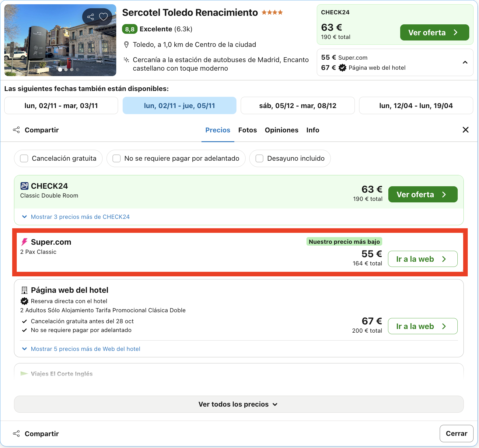Expand Ver todos los precios
Screen dimensions: 479x448
[239, 404]
